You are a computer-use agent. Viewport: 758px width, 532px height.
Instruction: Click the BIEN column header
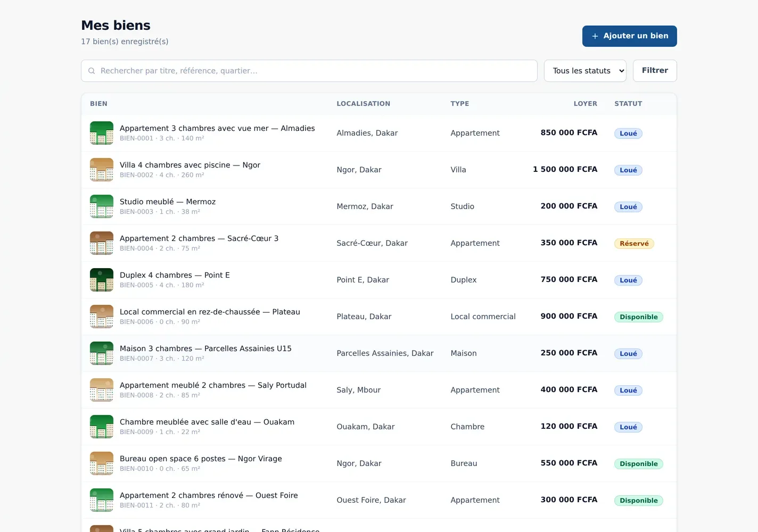click(x=98, y=104)
